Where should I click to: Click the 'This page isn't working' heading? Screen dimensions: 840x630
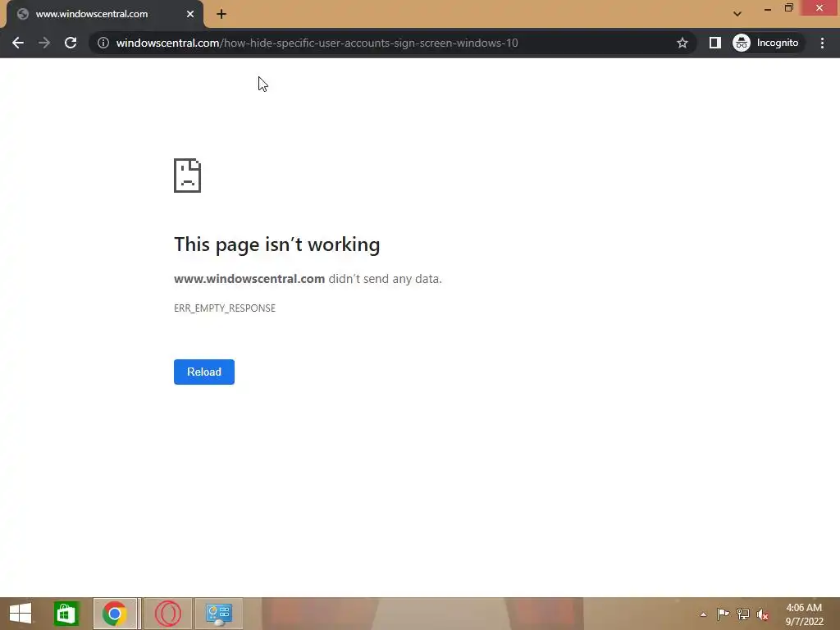(277, 244)
